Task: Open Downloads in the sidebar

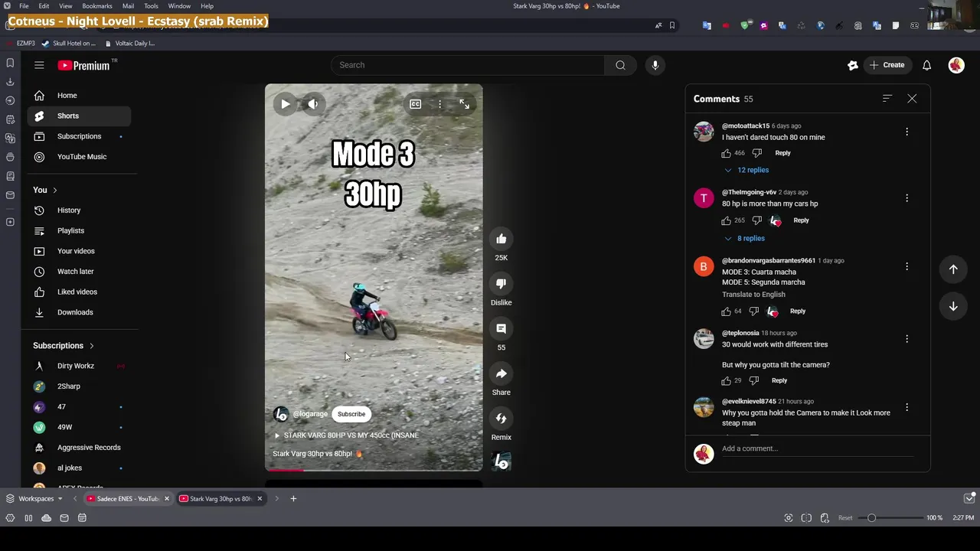Action: (80, 312)
